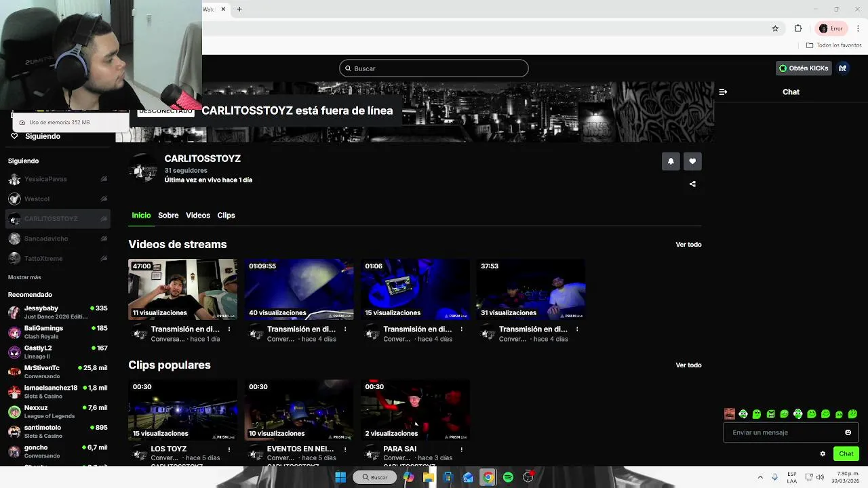Viewport: 868px width, 488px height.
Task: Open options menu for PARA SAI clip
Action: point(461,449)
